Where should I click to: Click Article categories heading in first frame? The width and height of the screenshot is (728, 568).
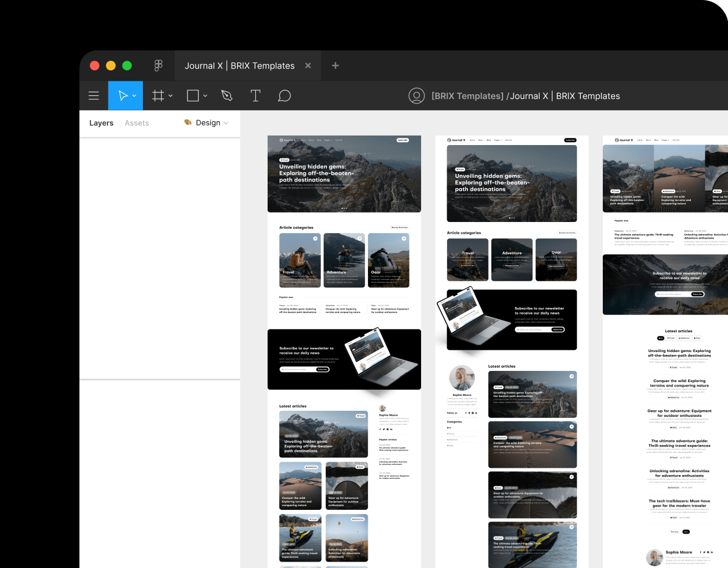click(x=296, y=228)
